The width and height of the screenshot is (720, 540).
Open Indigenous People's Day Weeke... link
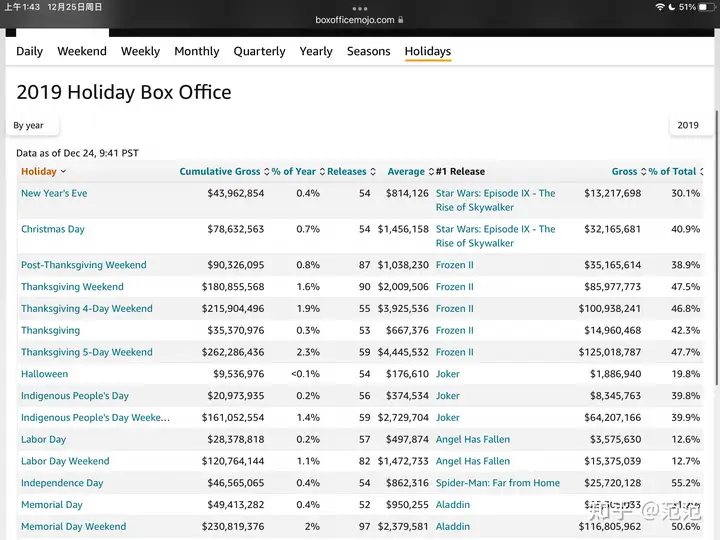[x=96, y=418]
